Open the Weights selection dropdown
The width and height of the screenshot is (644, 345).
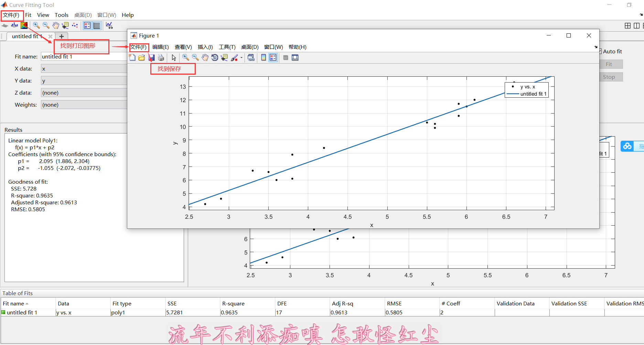[x=84, y=105]
